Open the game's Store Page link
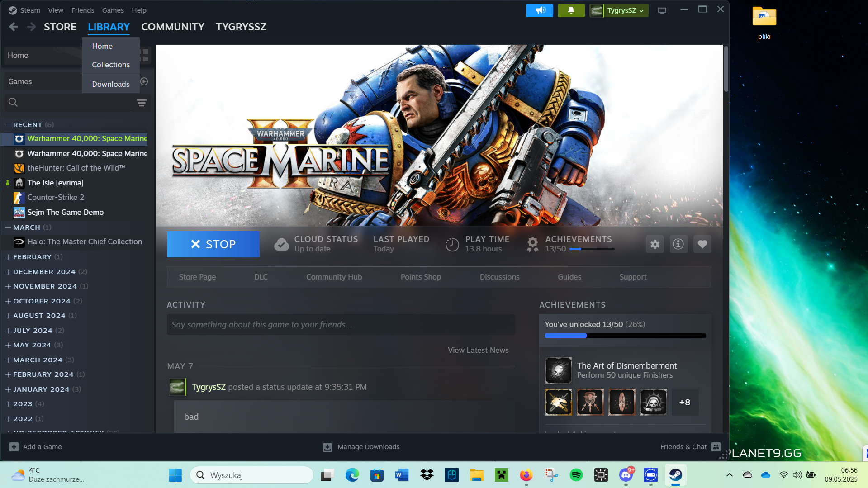 click(197, 277)
